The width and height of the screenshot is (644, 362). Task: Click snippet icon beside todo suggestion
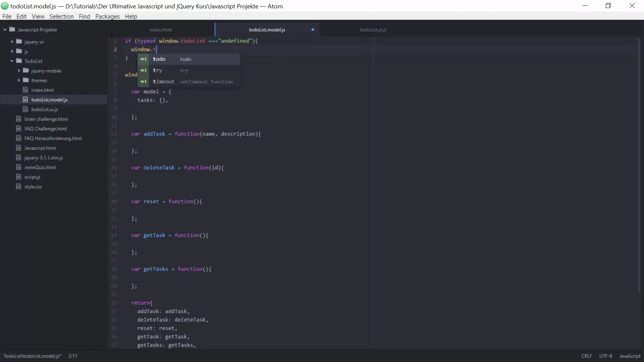[x=143, y=59]
